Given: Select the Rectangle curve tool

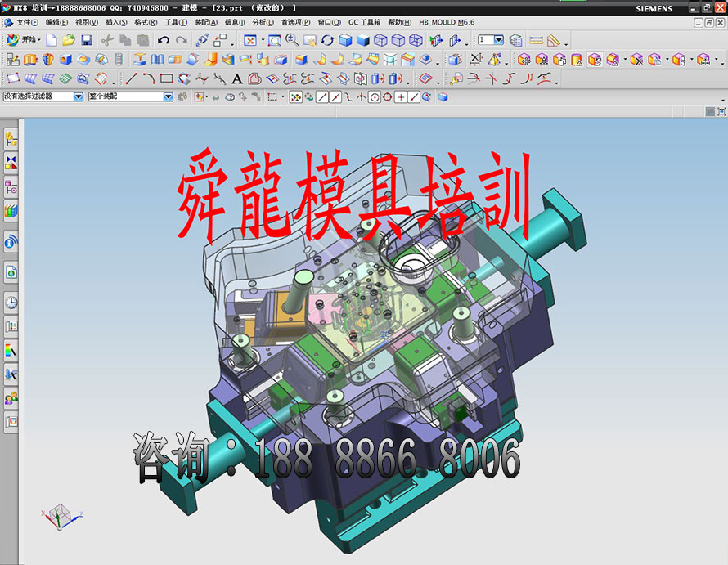Looking at the screenshot, I should coord(167,78).
